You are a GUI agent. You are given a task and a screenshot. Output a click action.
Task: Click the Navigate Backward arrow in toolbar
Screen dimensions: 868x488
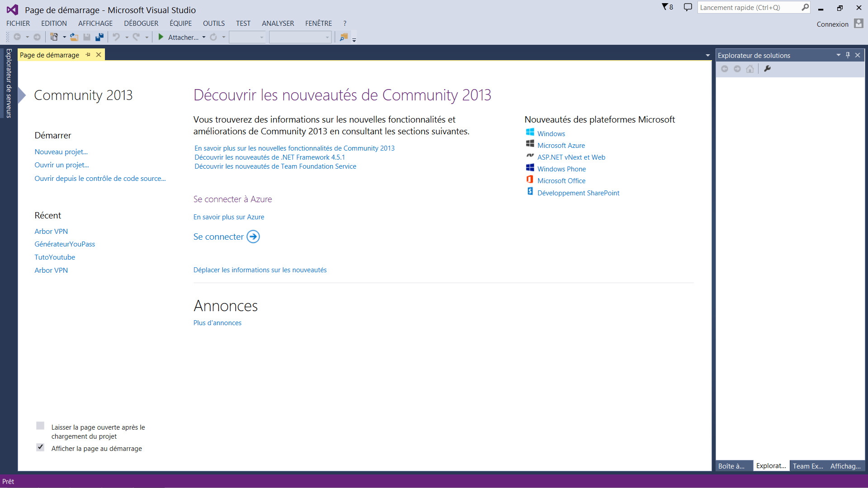point(17,37)
